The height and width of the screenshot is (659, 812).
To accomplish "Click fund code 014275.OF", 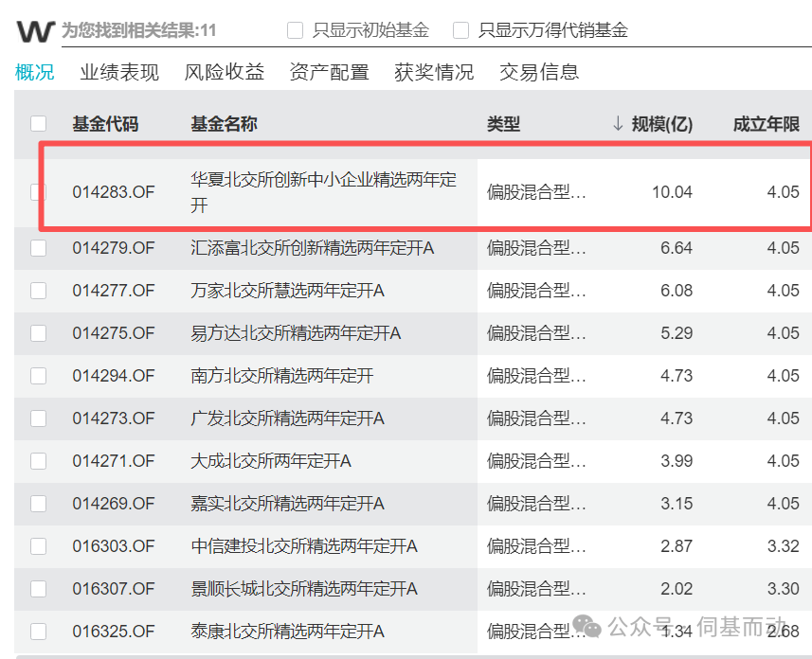I will (114, 333).
